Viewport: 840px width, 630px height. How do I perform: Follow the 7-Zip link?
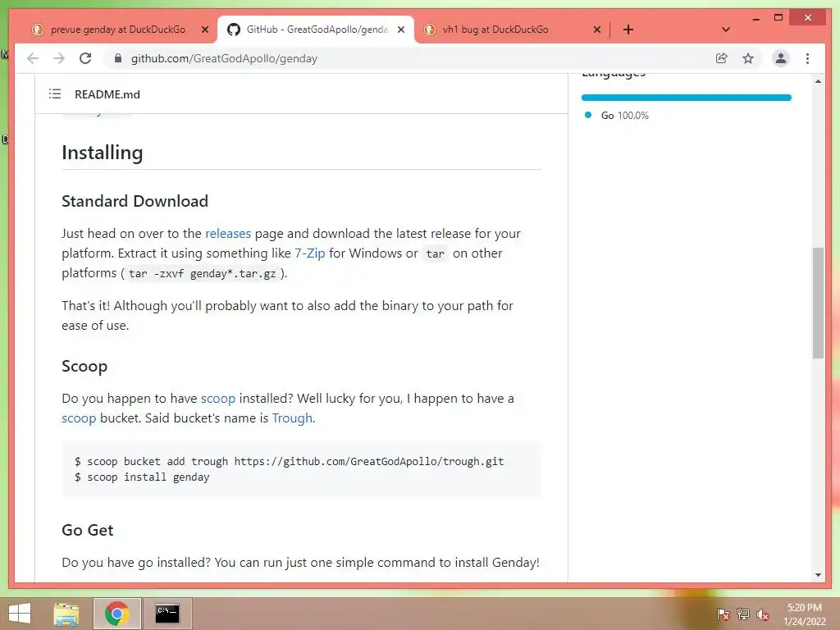(309, 253)
